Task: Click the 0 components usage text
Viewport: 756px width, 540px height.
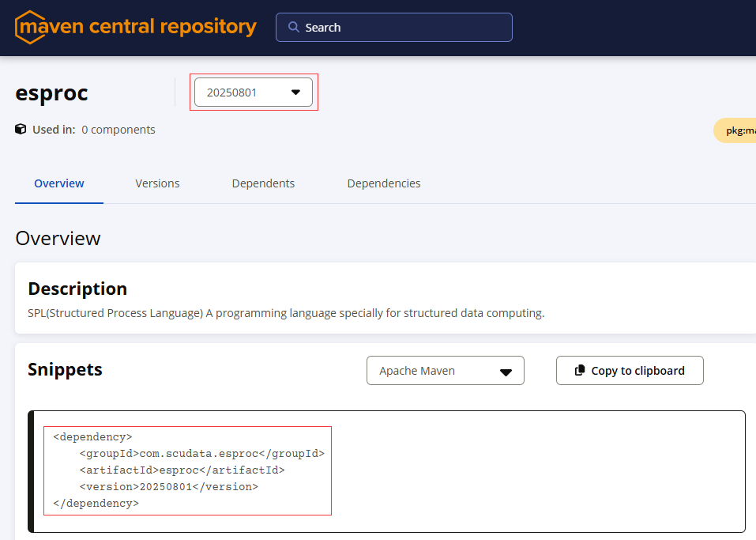Action: [118, 130]
